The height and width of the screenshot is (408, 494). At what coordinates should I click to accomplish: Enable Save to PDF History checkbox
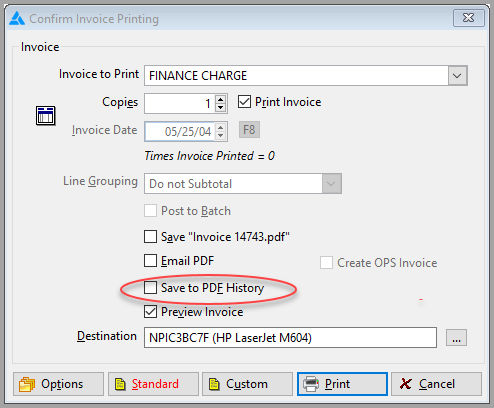pyautogui.click(x=150, y=288)
